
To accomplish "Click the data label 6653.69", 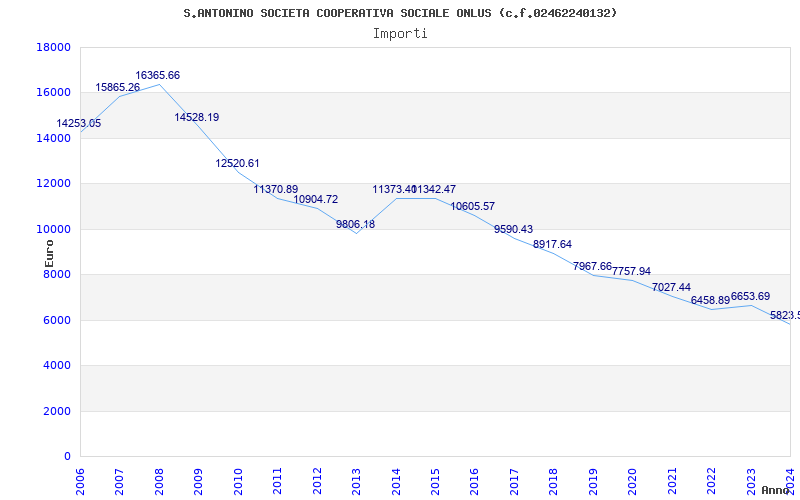I will coord(751,296).
